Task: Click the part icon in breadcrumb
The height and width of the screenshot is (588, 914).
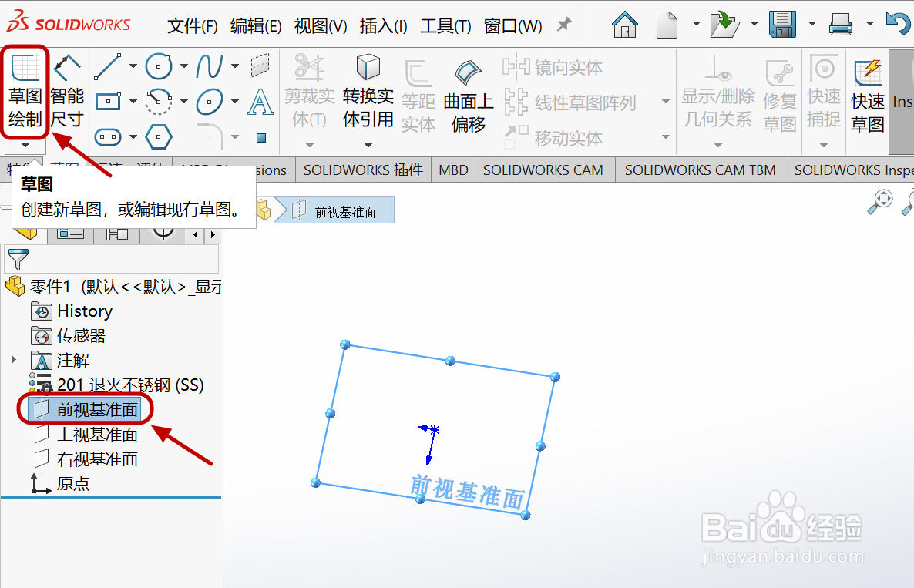Action: coord(264,210)
